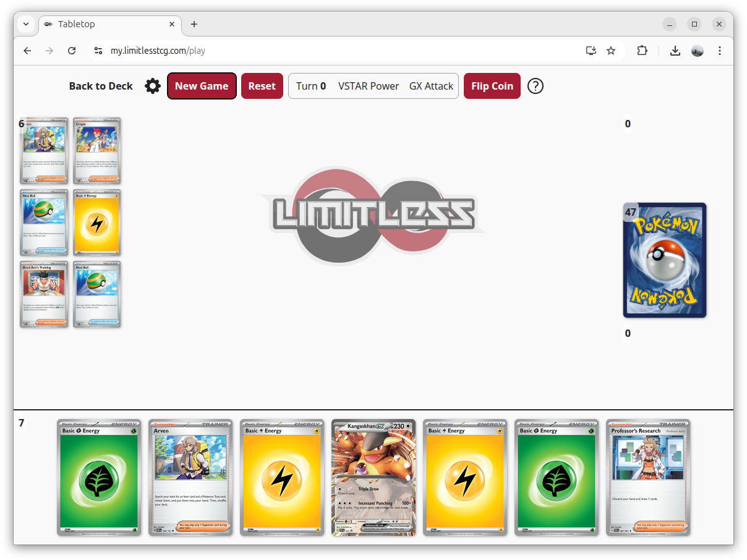The height and width of the screenshot is (560, 747).
Task: Open the browser extensions puzzle icon
Action: pos(642,51)
